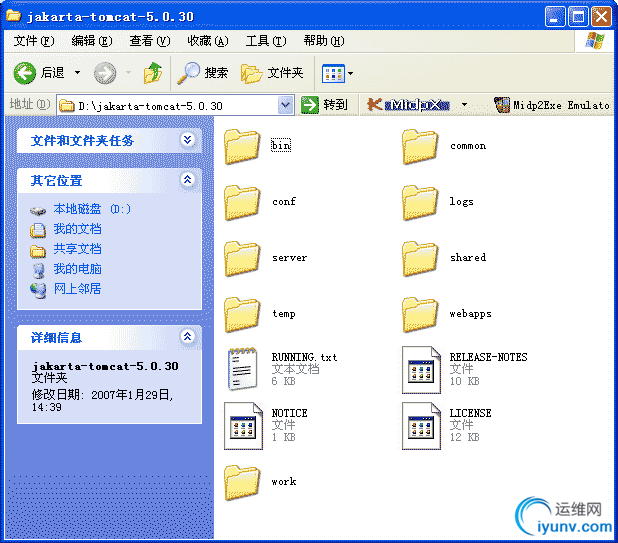Screen dimensions: 618x543
Task: Open 我的文档 link
Action: [x=78, y=229]
